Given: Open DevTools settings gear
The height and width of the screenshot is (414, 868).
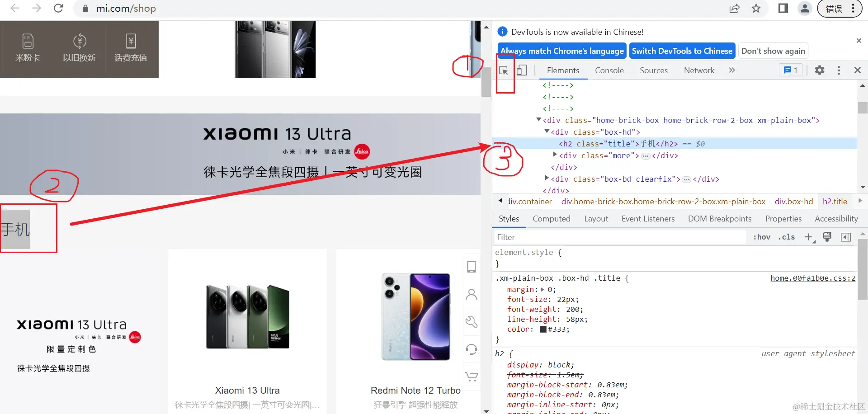Looking at the screenshot, I should click(820, 70).
